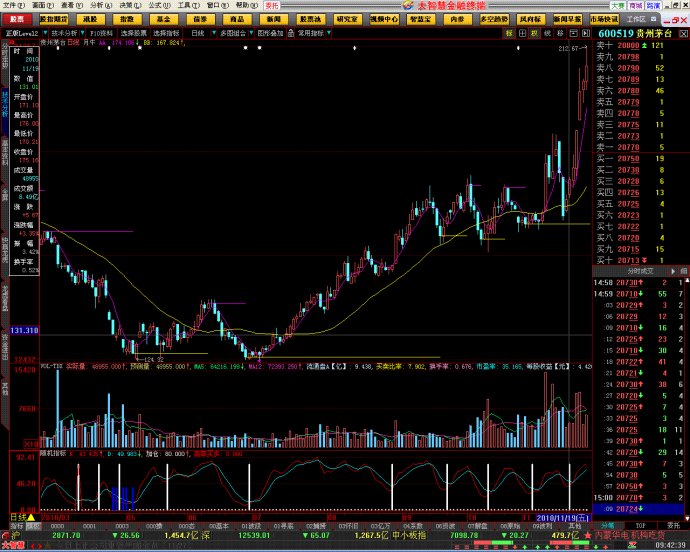Switch to the 港股 section
The height and width of the screenshot is (552, 690).
click(x=90, y=19)
